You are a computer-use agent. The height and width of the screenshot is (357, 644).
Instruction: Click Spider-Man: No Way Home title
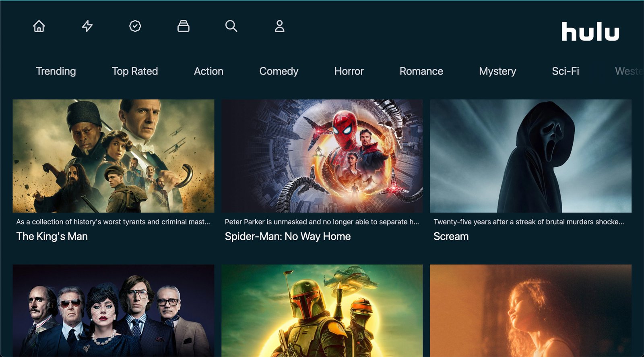pos(288,237)
